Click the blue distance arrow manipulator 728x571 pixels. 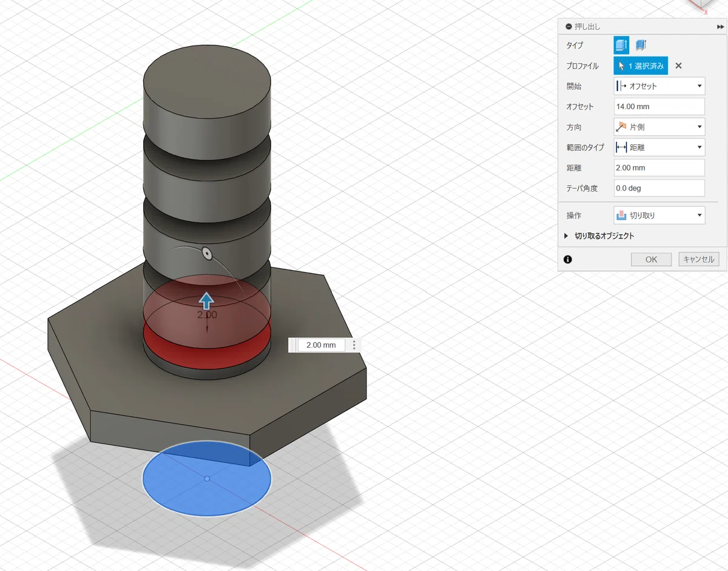coord(207,300)
